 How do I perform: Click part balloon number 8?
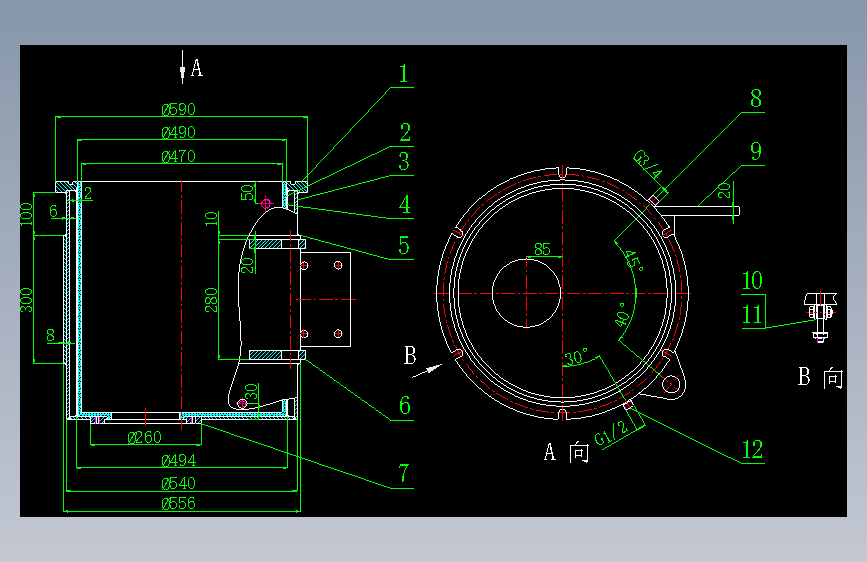click(756, 99)
